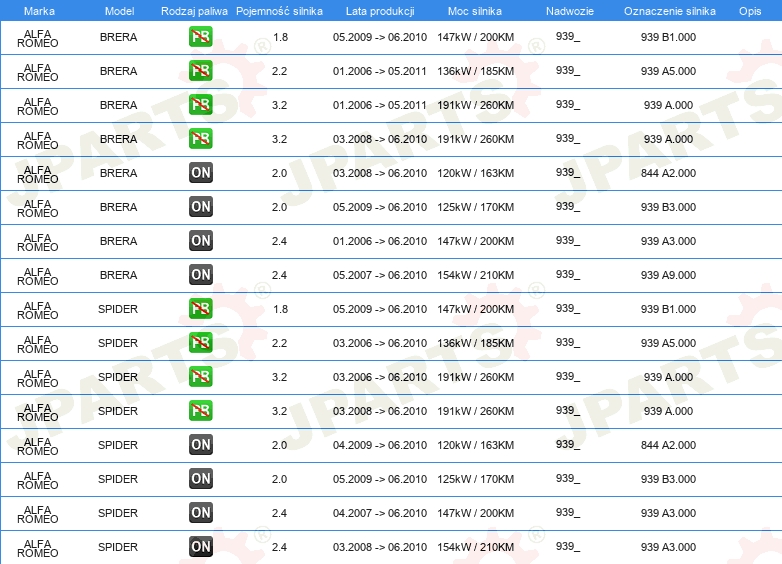The width and height of the screenshot is (782, 564).
Task: Select production years 03.2006 -> 06.2010 for Spider 2.2
Action: (380, 343)
